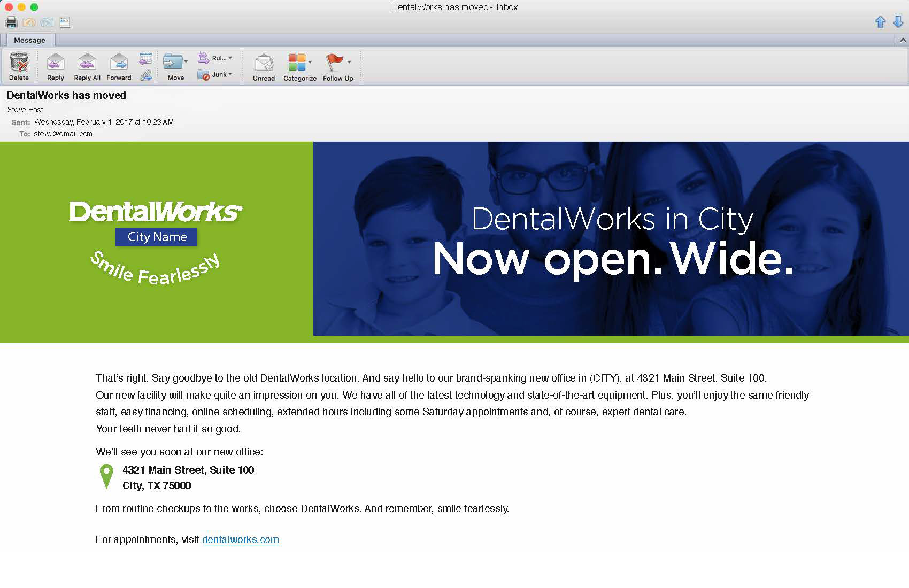The image size is (909, 588).
Task: Go to next message with down arrow
Action: [898, 22]
